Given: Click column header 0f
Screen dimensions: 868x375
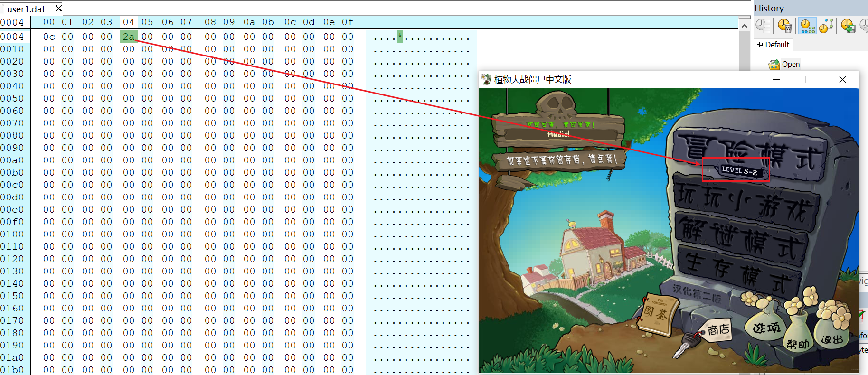Looking at the screenshot, I should coord(348,22).
